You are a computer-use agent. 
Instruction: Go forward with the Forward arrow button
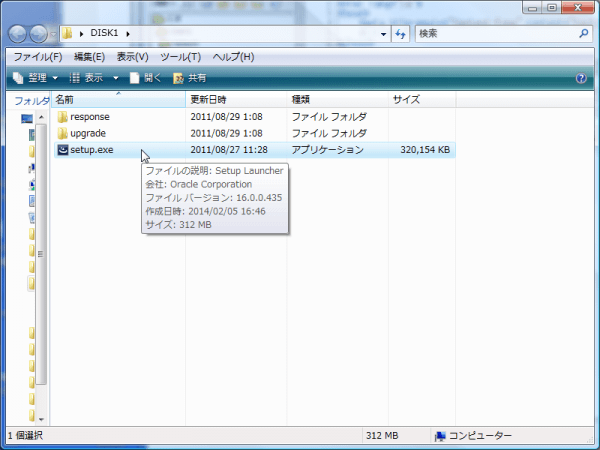[39, 34]
